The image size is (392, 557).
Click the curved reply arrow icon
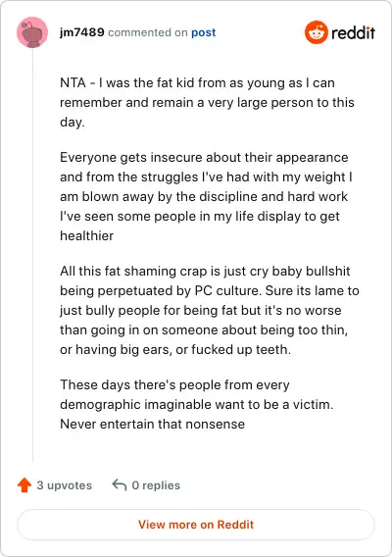120,484
